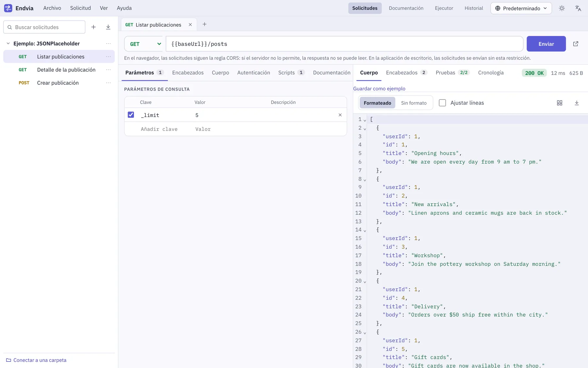The image size is (588, 368).
Task: Open the Ver menu
Action: (104, 8)
